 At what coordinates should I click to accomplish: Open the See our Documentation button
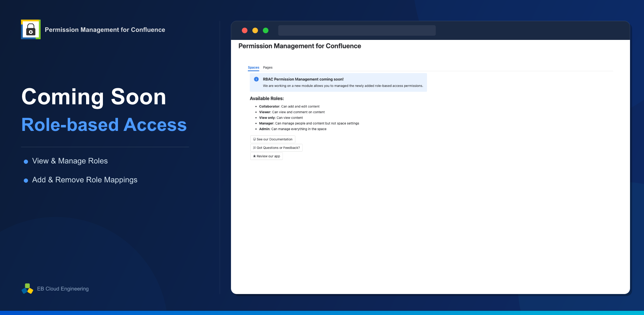273,139
